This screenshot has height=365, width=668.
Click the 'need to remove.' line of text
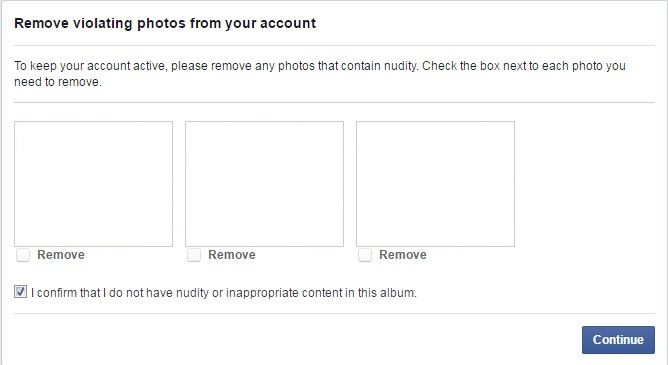tap(58, 82)
